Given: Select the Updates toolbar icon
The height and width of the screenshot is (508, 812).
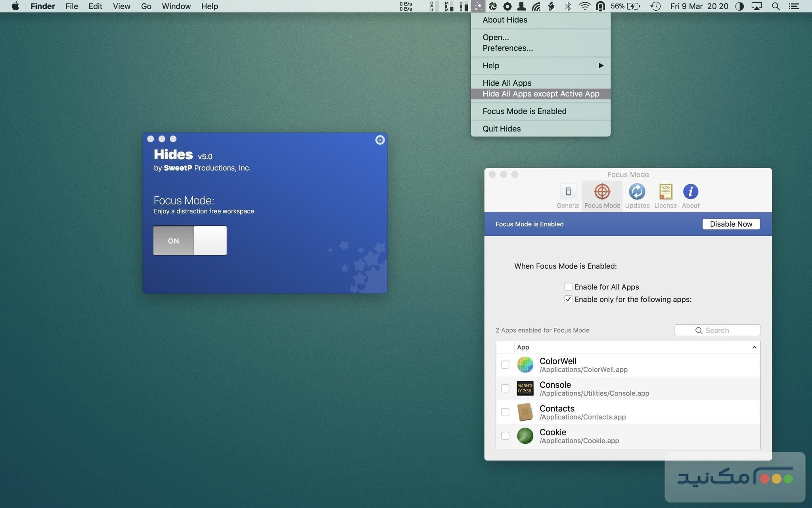Looking at the screenshot, I should (x=637, y=192).
